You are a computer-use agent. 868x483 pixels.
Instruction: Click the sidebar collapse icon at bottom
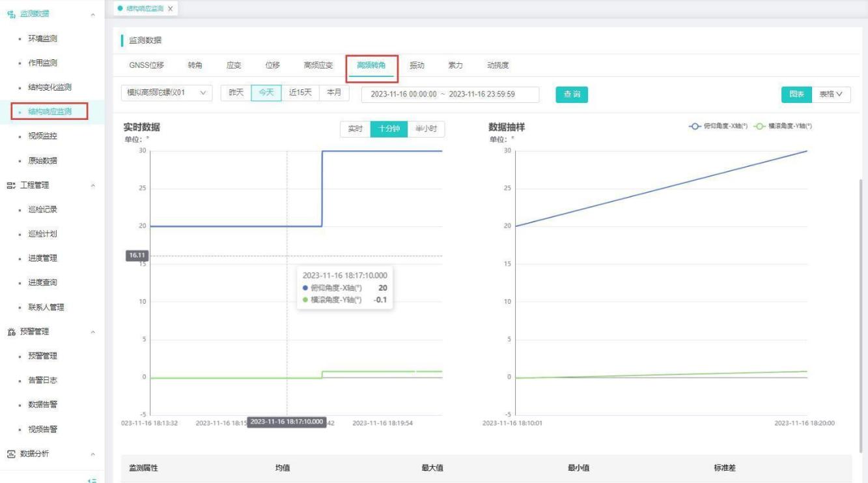[x=92, y=480]
